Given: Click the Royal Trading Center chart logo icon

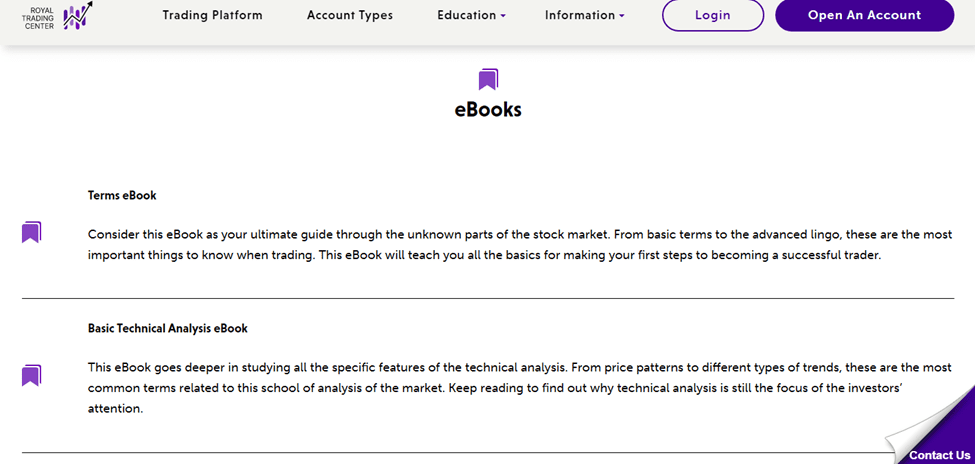Looking at the screenshot, I should pos(78,16).
